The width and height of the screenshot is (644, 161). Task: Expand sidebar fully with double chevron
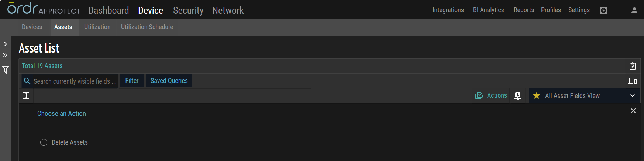(x=5, y=55)
